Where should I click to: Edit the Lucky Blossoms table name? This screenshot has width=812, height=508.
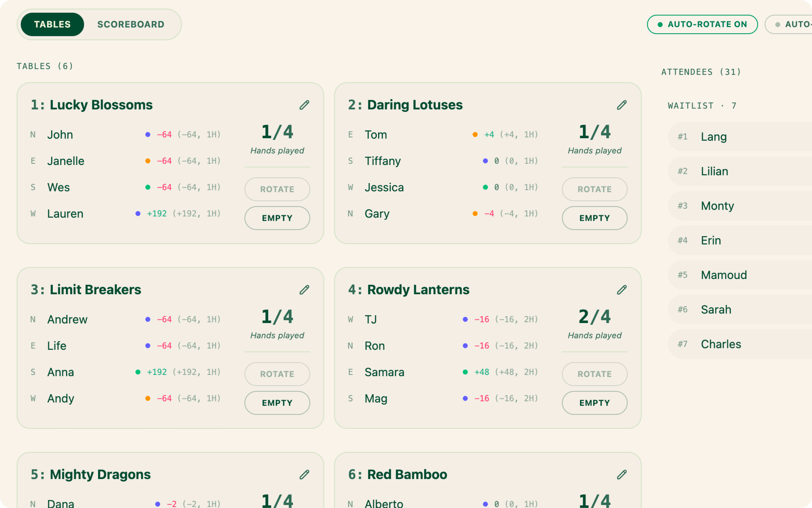pyautogui.click(x=304, y=105)
